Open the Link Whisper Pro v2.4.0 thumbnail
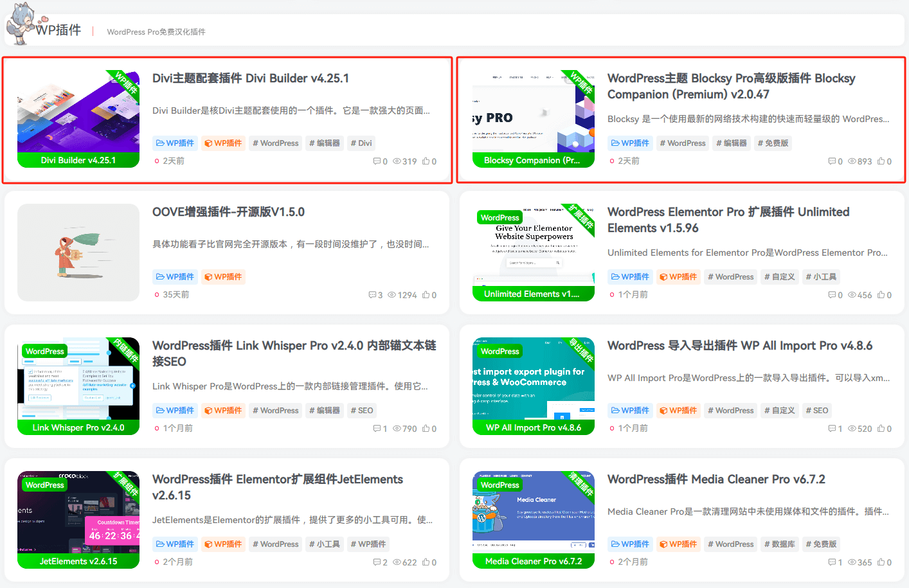 click(78, 386)
